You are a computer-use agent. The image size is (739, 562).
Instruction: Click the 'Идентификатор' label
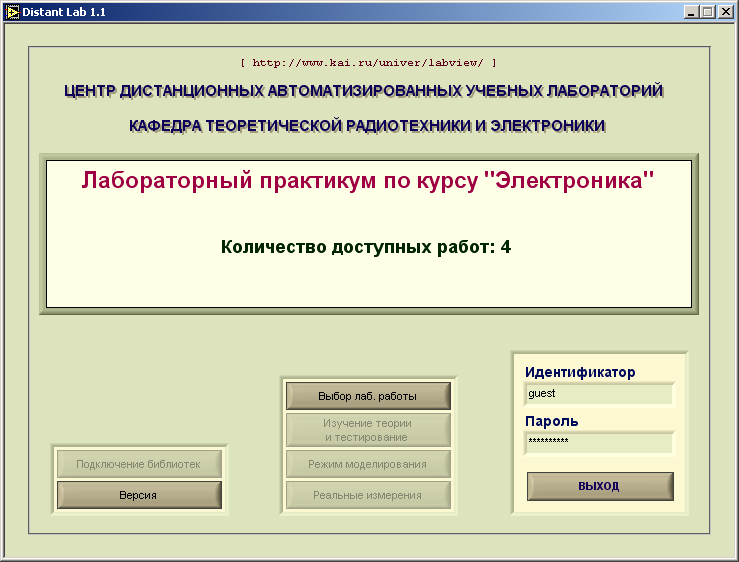[580, 372]
